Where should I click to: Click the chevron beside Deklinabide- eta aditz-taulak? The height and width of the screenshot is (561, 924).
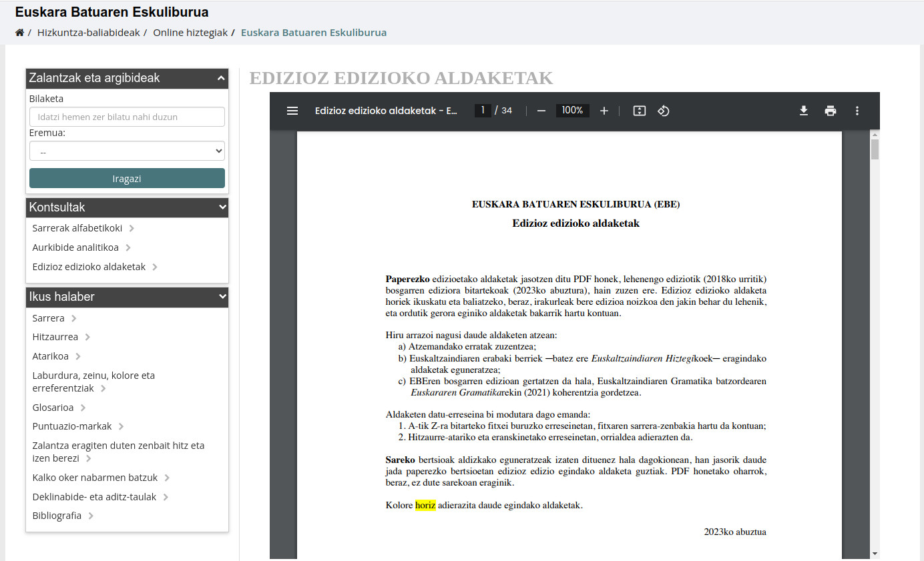(x=166, y=498)
